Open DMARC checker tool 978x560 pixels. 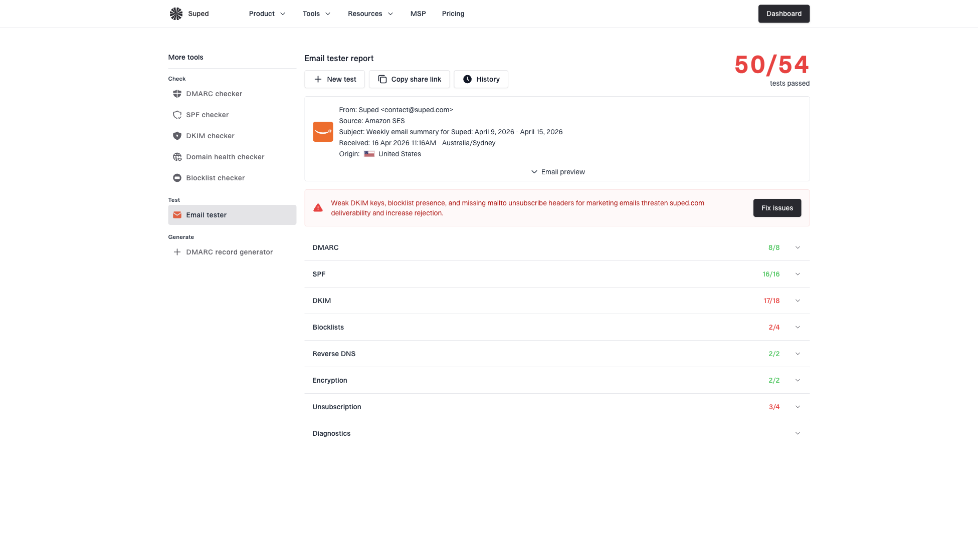(x=232, y=94)
